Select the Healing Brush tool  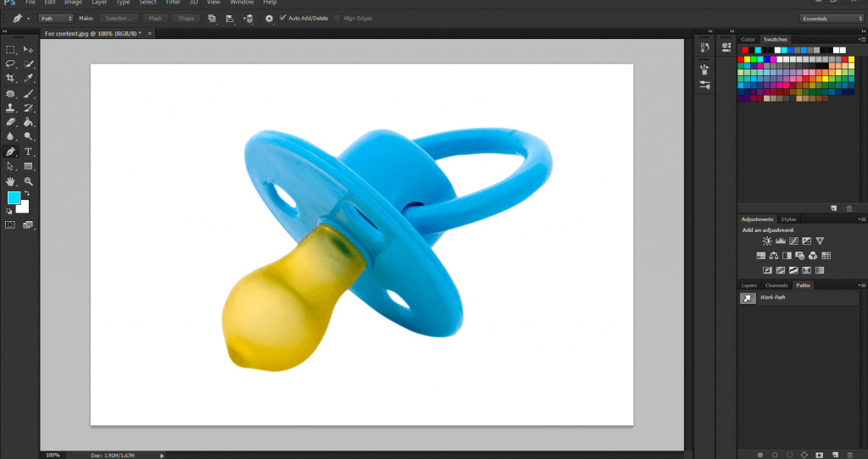10,94
